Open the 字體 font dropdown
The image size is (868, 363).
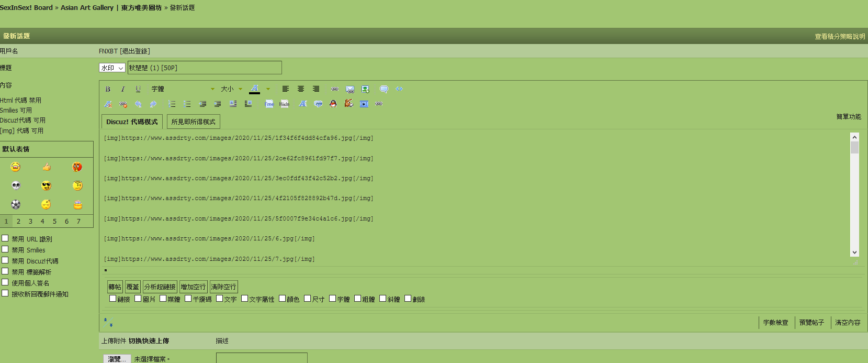point(183,89)
